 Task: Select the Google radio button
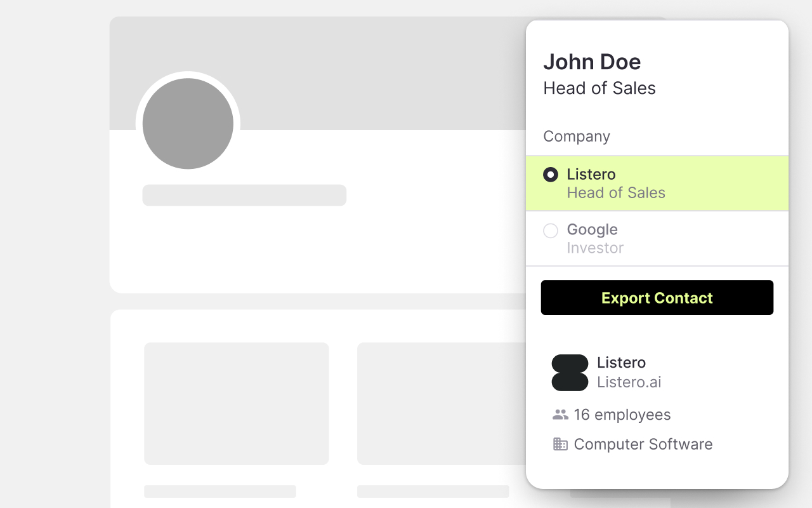tap(551, 230)
